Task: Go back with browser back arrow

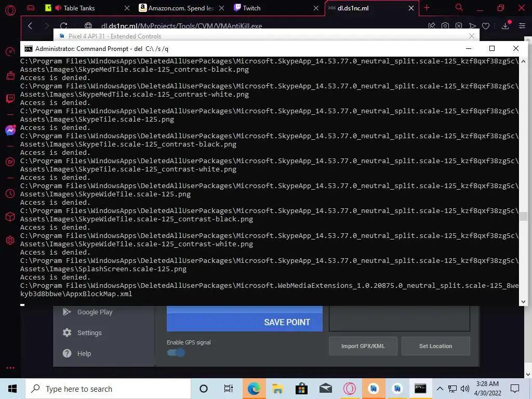Action: (x=30, y=26)
